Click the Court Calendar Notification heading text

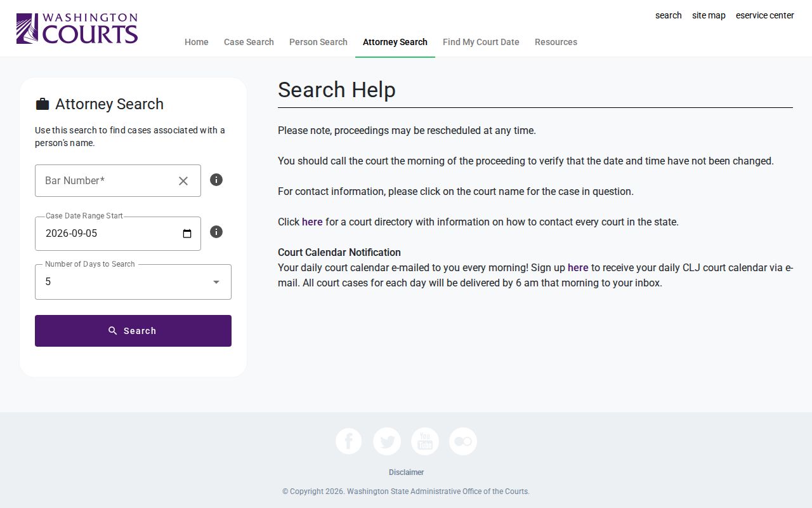[339, 253]
